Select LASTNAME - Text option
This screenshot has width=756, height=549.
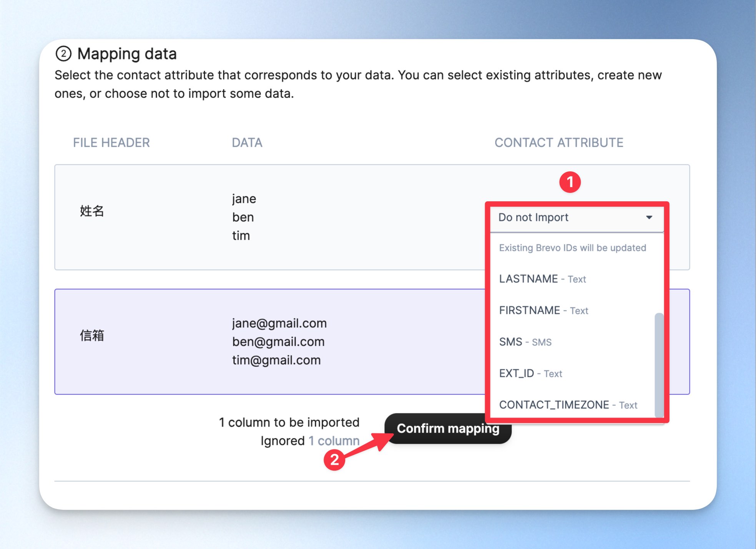(542, 279)
